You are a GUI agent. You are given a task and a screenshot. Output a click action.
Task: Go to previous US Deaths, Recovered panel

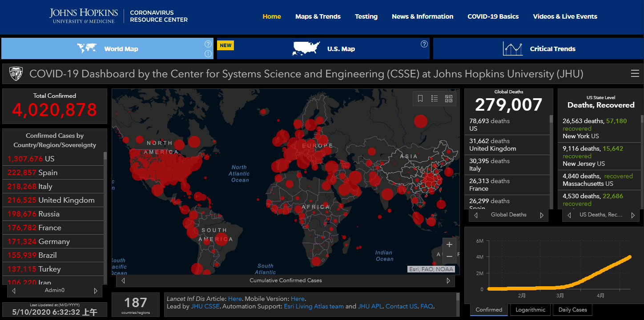[569, 215]
